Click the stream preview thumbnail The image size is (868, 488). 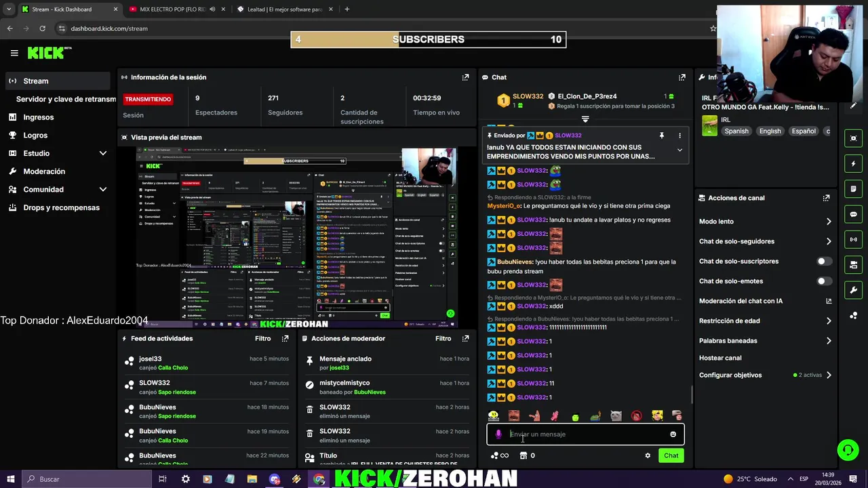[297, 238]
